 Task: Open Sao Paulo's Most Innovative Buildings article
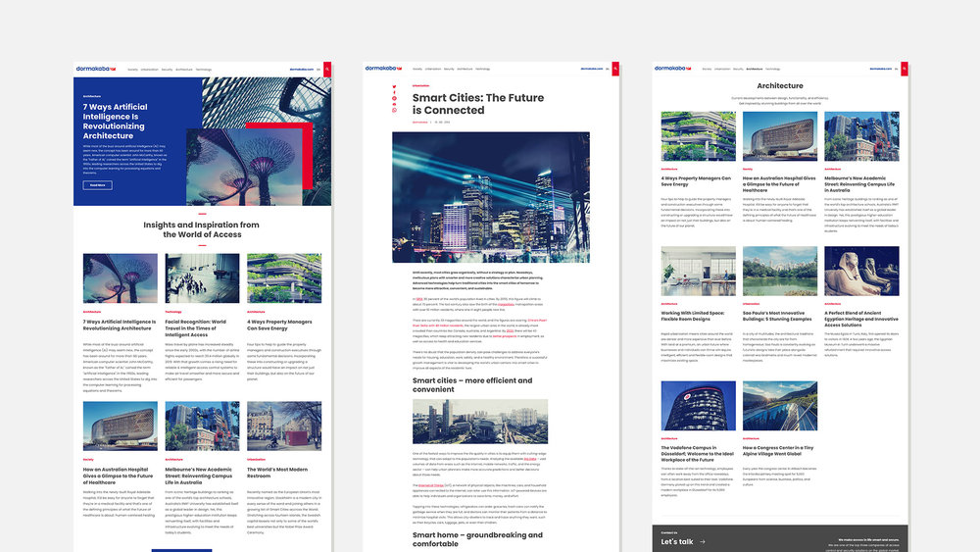pos(777,316)
